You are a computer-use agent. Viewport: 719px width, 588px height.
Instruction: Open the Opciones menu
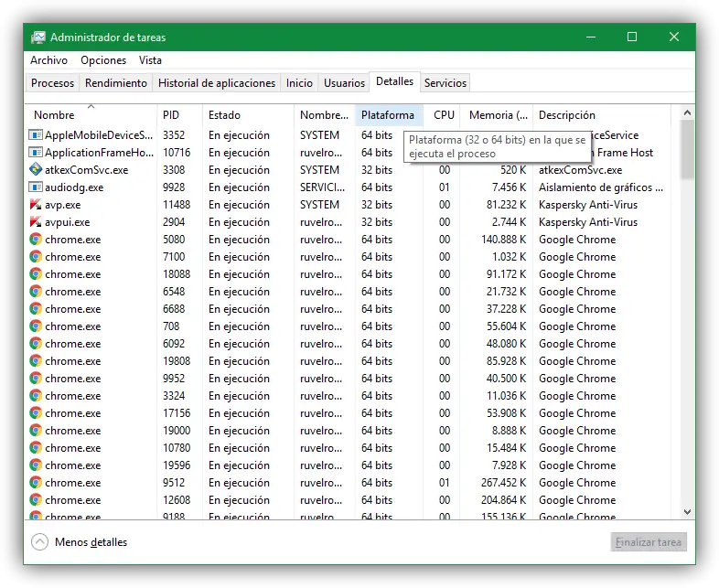[103, 60]
